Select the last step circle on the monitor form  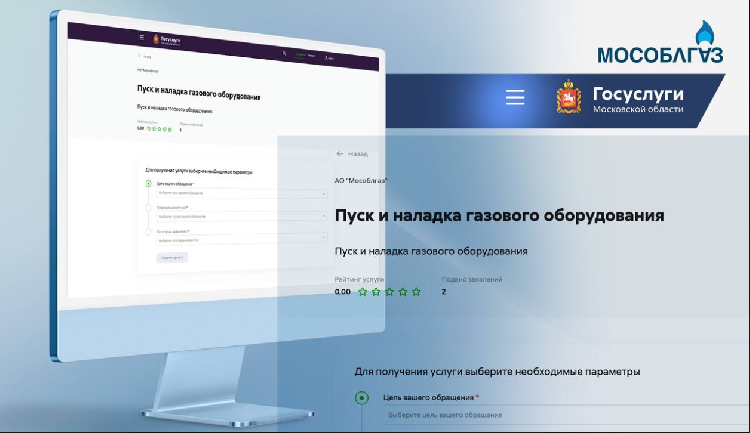click(148, 232)
